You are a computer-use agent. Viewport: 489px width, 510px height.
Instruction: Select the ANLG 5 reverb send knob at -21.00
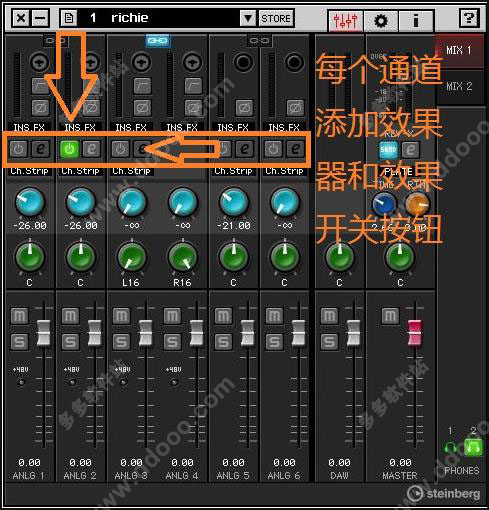pyautogui.click(x=234, y=202)
